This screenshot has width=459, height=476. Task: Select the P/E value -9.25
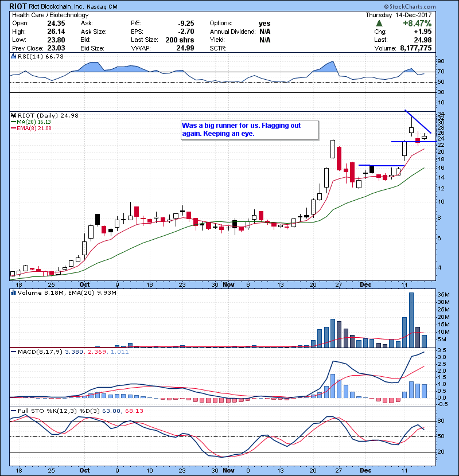tap(186, 24)
